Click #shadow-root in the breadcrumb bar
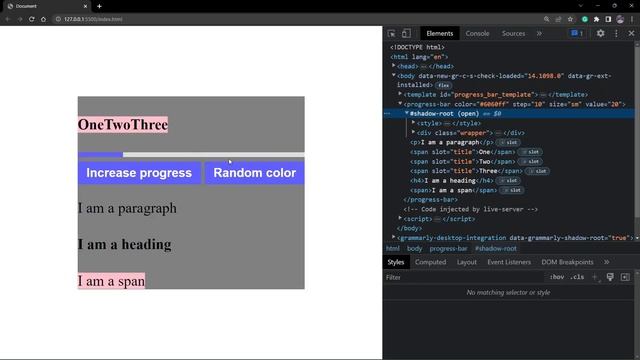The image size is (640, 360). (496, 249)
